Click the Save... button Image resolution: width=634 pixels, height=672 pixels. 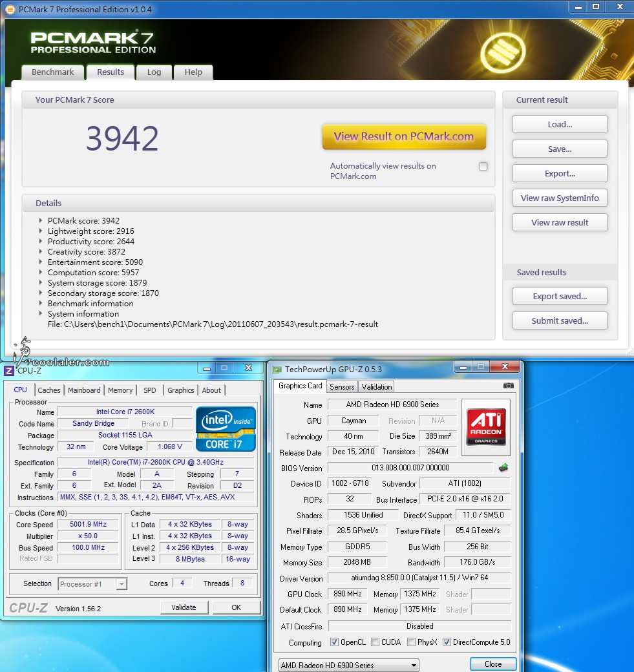pos(560,149)
